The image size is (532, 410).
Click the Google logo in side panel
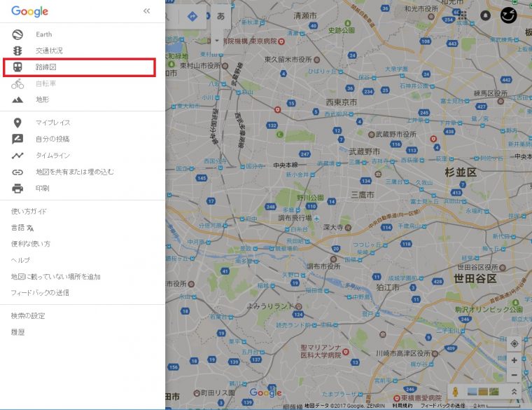pos(30,11)
